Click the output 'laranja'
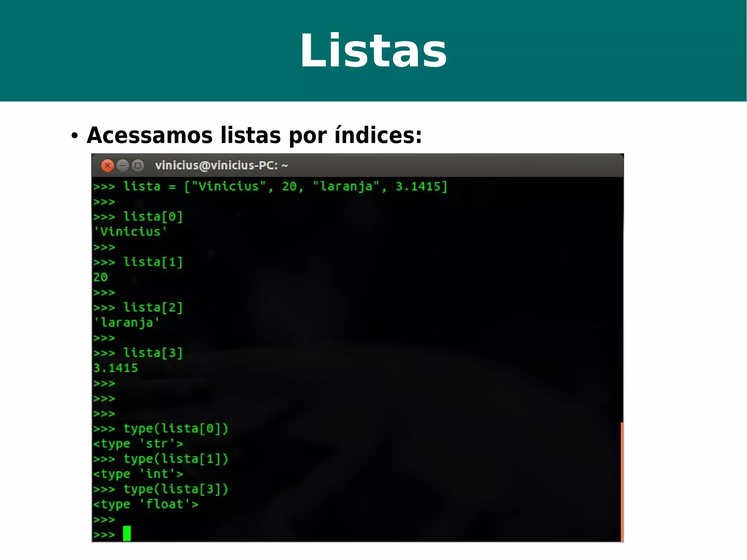747x560 pixels. point(127,323)
